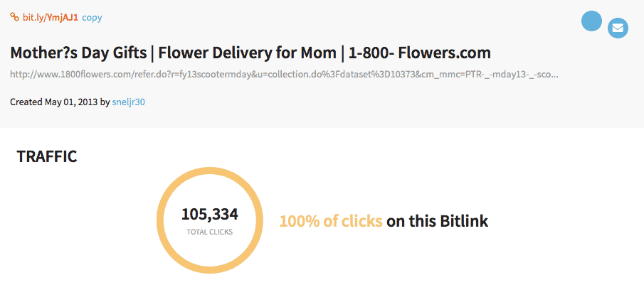Click the word 'by' before sneljr30
The width and height of the screenshot is (644, 285).
point(105,102)
